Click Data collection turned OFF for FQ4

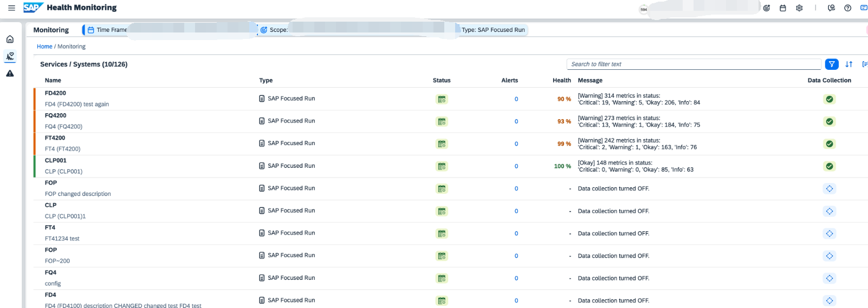[x=613, y=278]
